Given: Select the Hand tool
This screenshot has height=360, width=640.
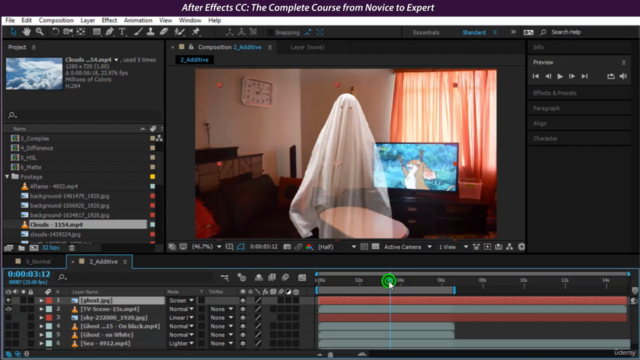Looking at the screenshot, I should coord(27,32).
